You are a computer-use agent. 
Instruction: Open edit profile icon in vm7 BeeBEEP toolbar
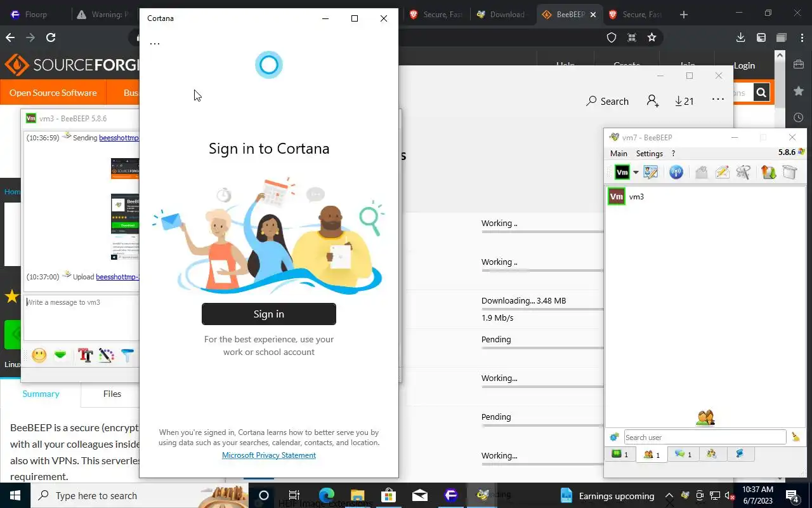650,172
